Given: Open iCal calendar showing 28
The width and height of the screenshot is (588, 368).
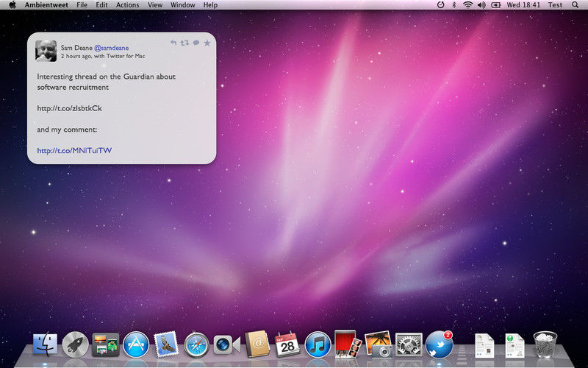Looking at the screenshot, I should pyautogui.click(x=287, y=344).
